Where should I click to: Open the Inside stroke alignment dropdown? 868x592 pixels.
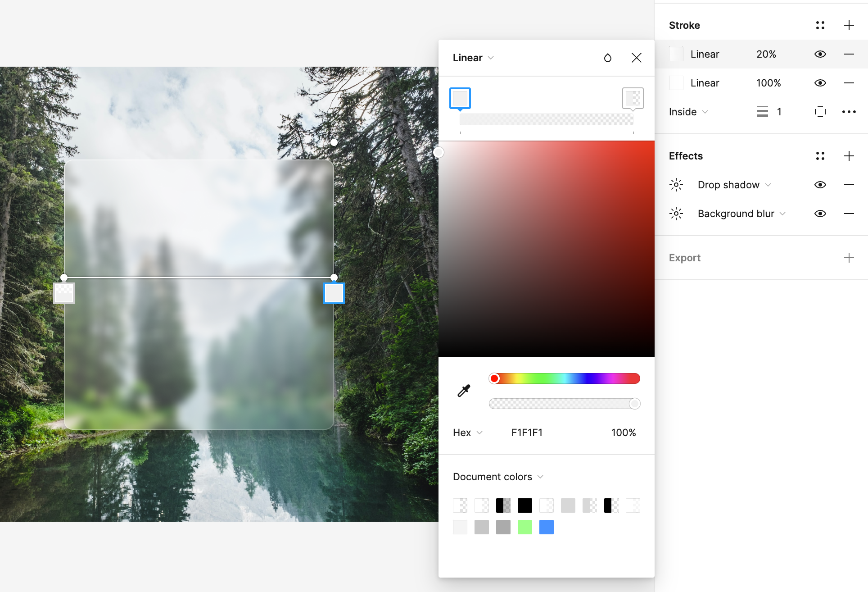click(x=688, y=112)
